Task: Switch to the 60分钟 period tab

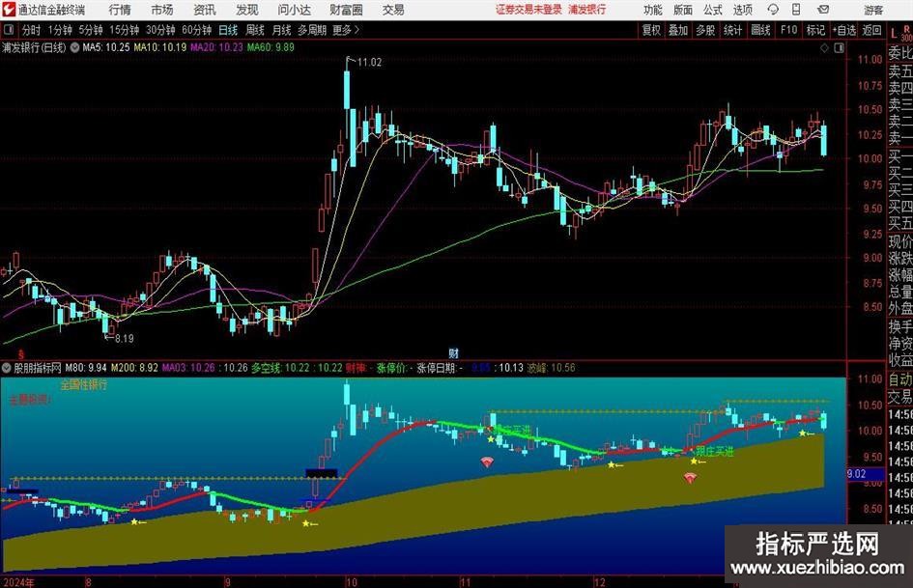Action: tap(197, 30)
